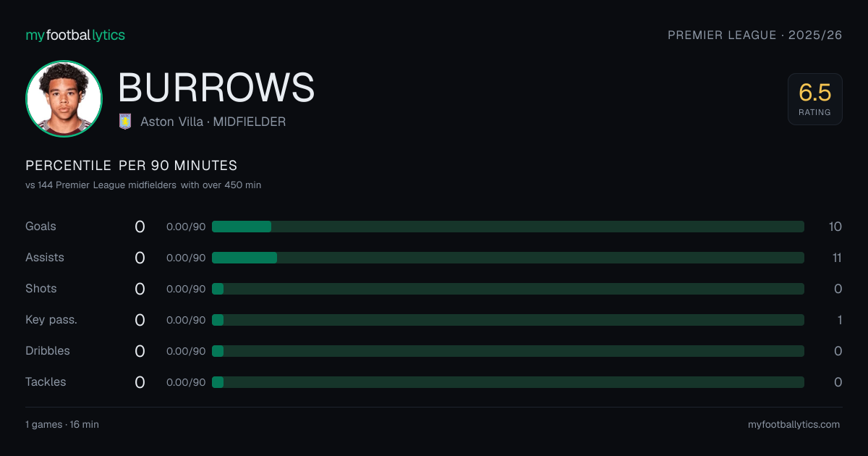Click the 6.5 rating badge
Viewport: 868px width, 456px height.
click(814, 99)
